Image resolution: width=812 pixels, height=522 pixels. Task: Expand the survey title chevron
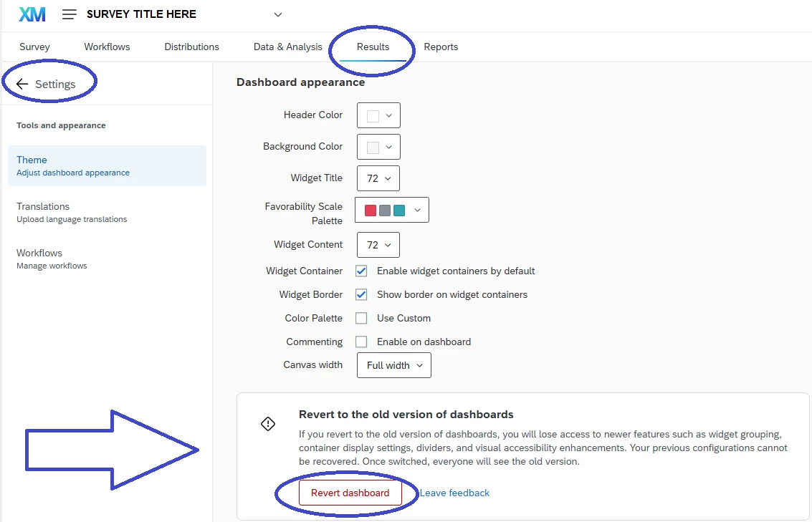tap(278, 14)
